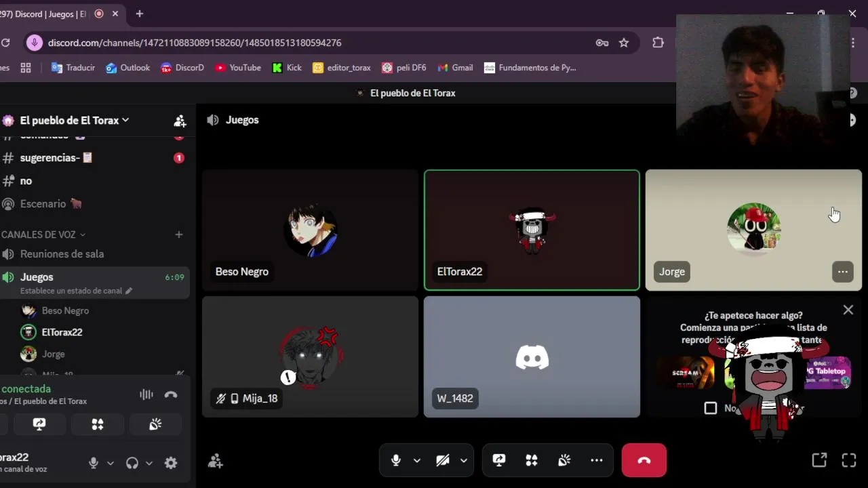Open soundboard in the call bar

pos(564,460)
